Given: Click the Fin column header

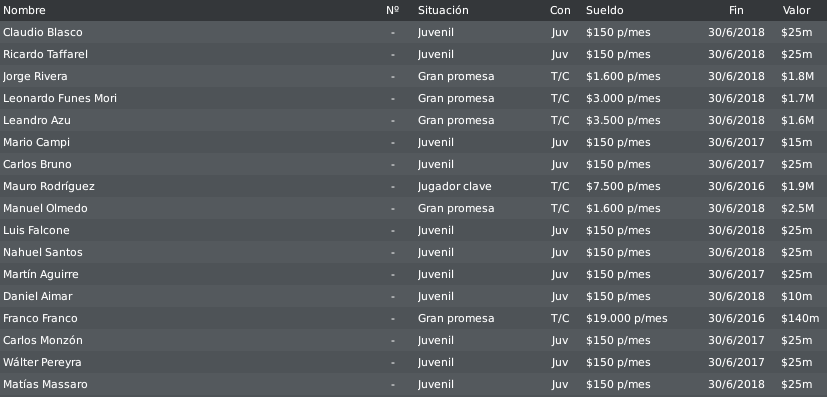Looking at the screenshot, I should (x=736, y=11).
